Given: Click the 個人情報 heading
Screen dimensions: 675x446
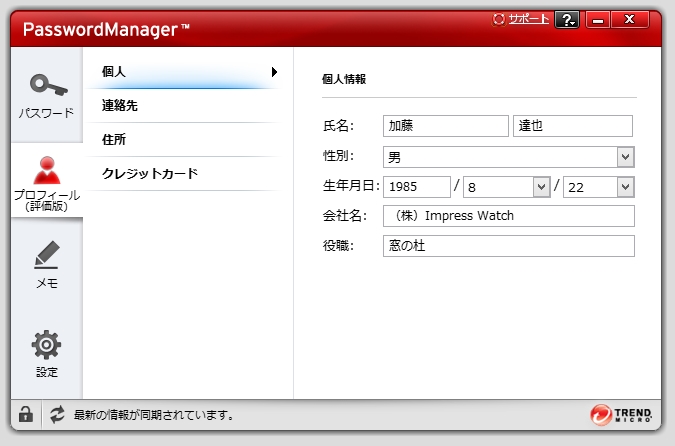Looking at the screenshot, I should point(344,79).
